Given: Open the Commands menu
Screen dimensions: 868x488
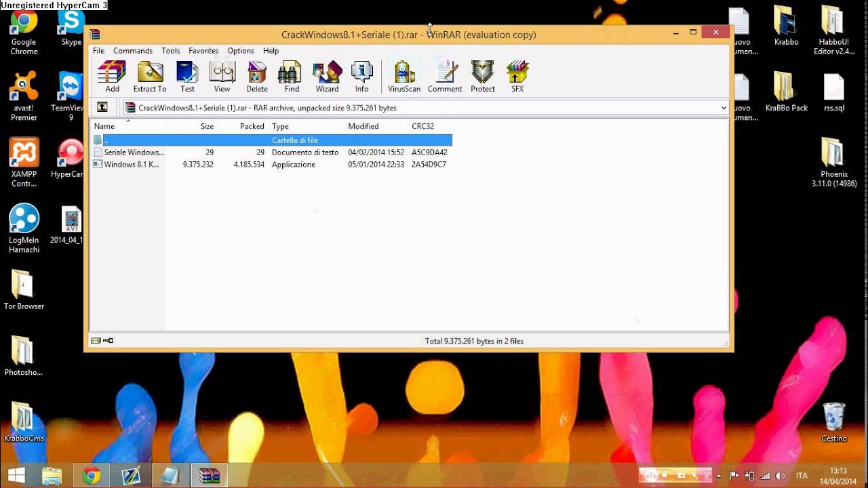Looking at the screenshot, I should (x=133, y=51).
